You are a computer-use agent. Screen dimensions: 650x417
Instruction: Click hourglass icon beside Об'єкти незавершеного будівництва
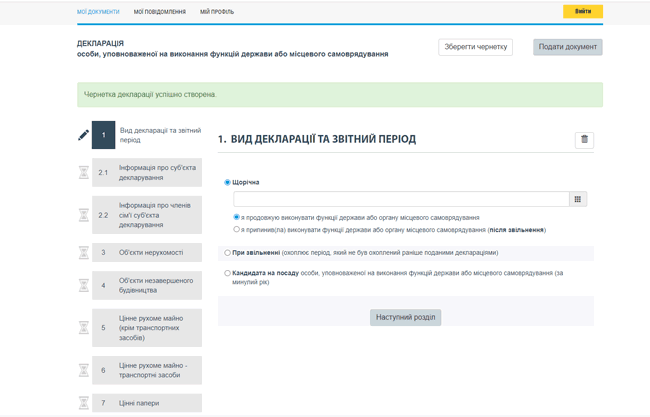pyautogui.click(x=83, y=286)
